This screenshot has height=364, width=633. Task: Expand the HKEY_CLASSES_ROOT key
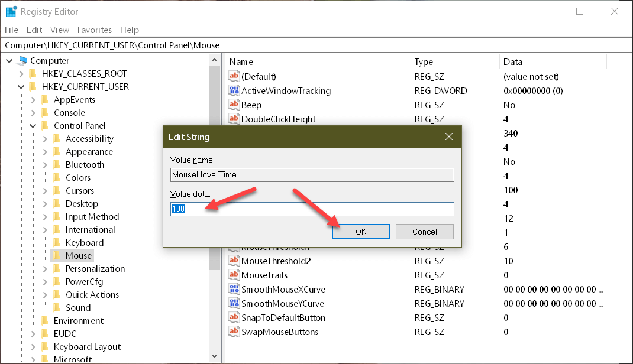point(21,74)
